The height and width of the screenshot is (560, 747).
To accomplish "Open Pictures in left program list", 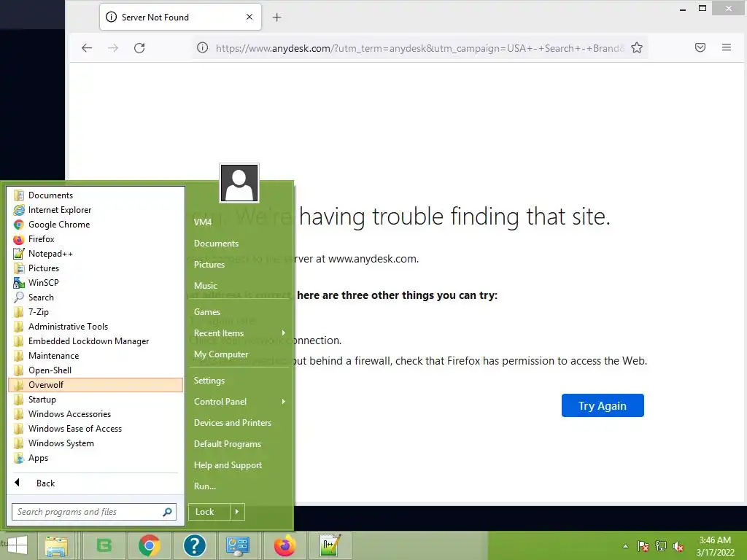I will tap(96, 268).
